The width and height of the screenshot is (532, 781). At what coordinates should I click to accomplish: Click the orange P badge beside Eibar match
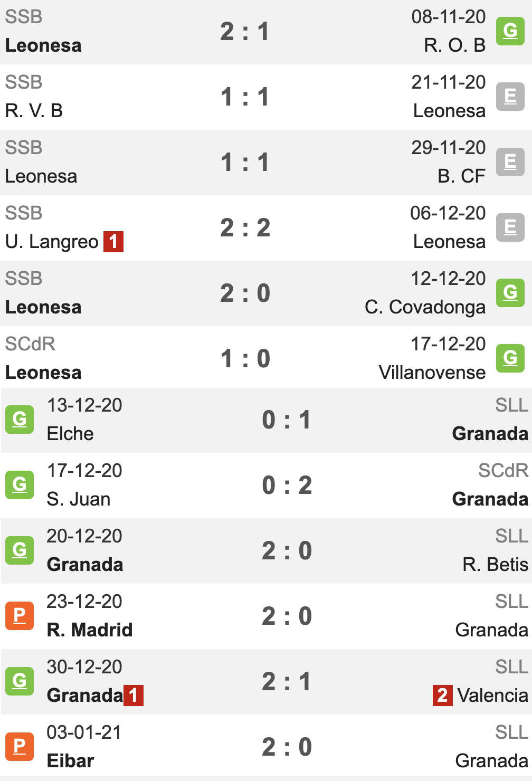20,746
